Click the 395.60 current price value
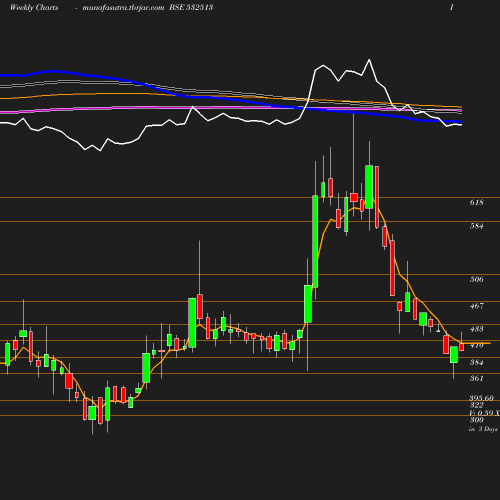500x500 pixels. pos(481,398)
